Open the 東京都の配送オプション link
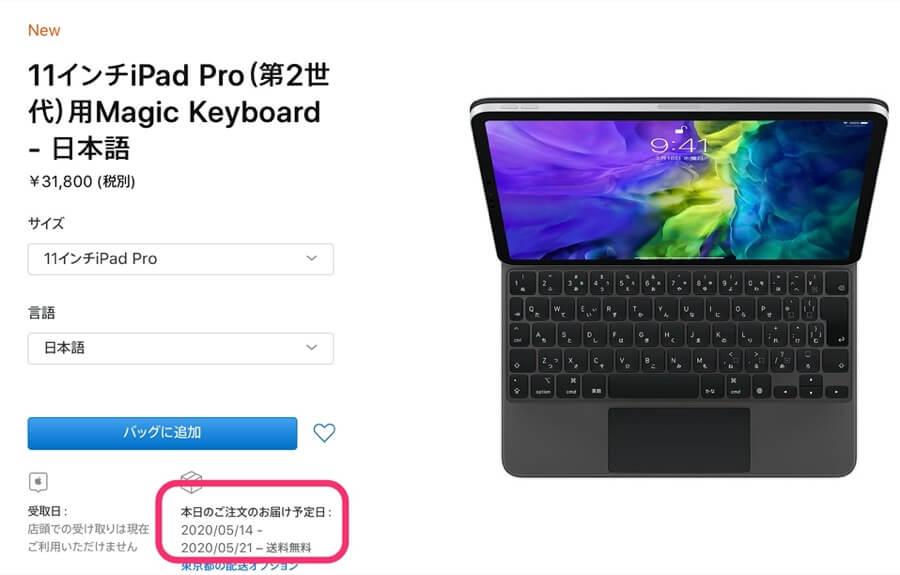 [x=239, y=567]
